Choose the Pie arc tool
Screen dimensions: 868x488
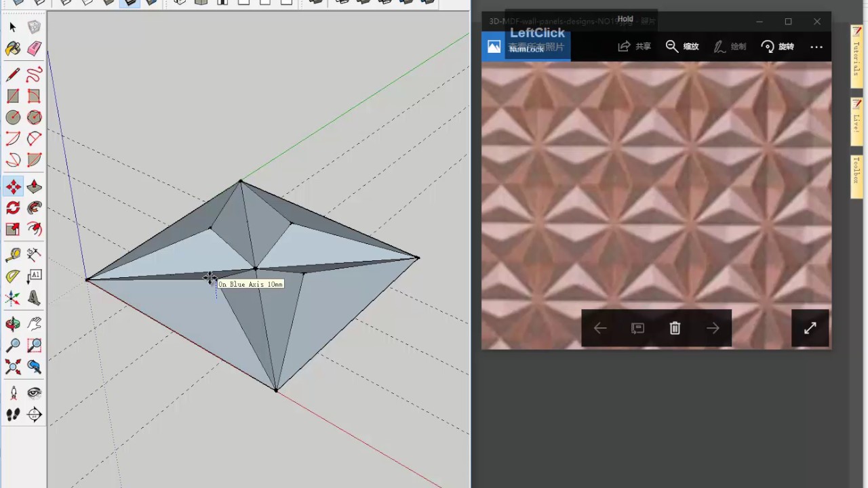[x=35, y=161]
